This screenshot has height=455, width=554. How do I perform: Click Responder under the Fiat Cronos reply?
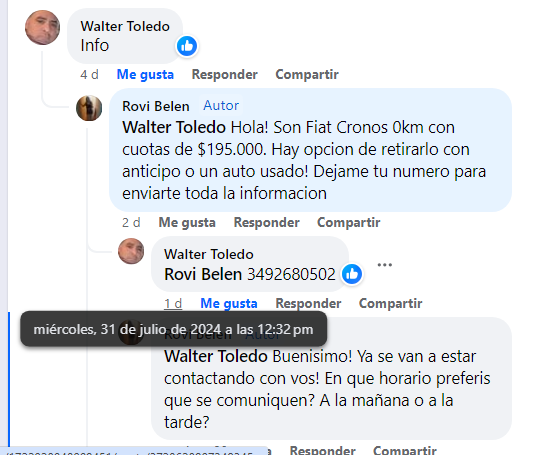(267, 223)
